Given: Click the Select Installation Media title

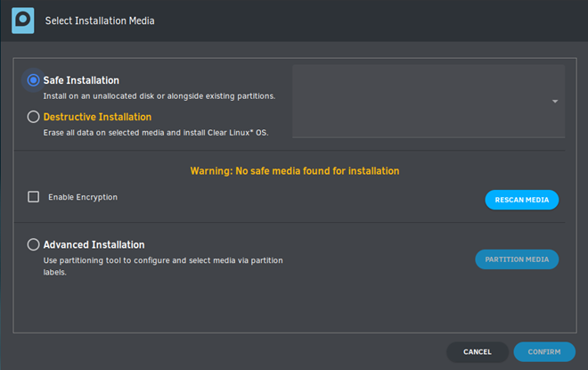Looking at the screenshot, I should pos(100,21).
